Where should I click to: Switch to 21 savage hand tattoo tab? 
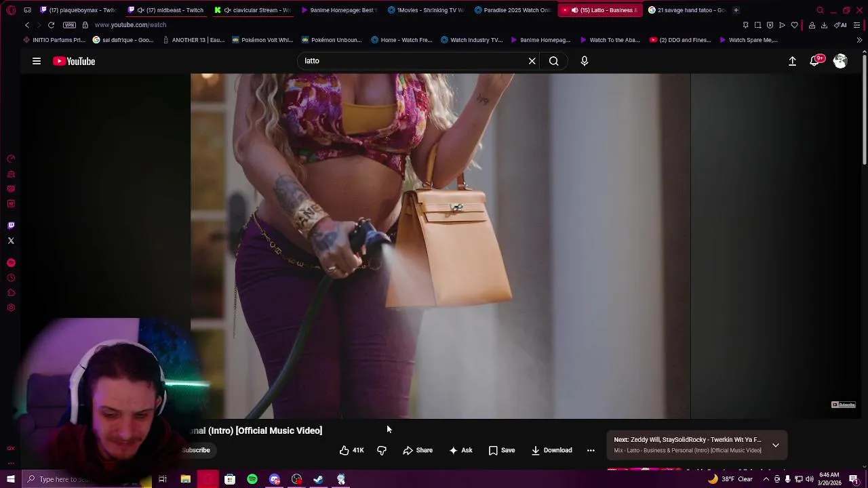686,10
